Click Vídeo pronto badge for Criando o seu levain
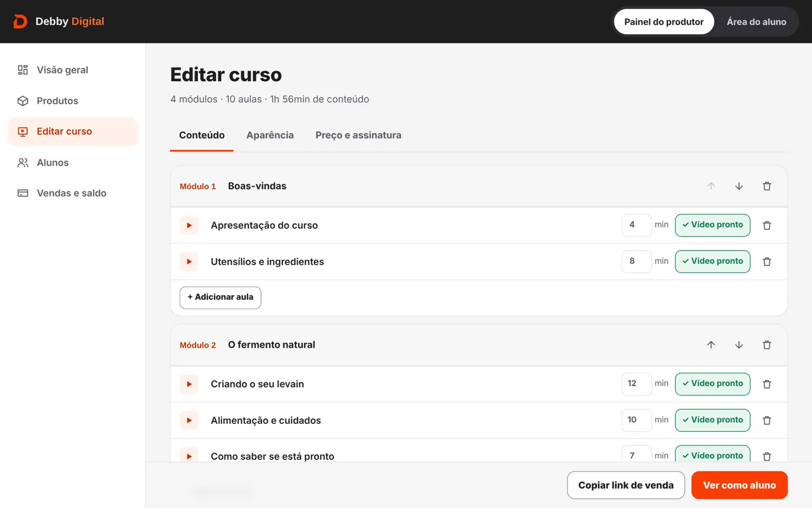The width and height of the screenshot is (812, 508). tap(713, 384)
